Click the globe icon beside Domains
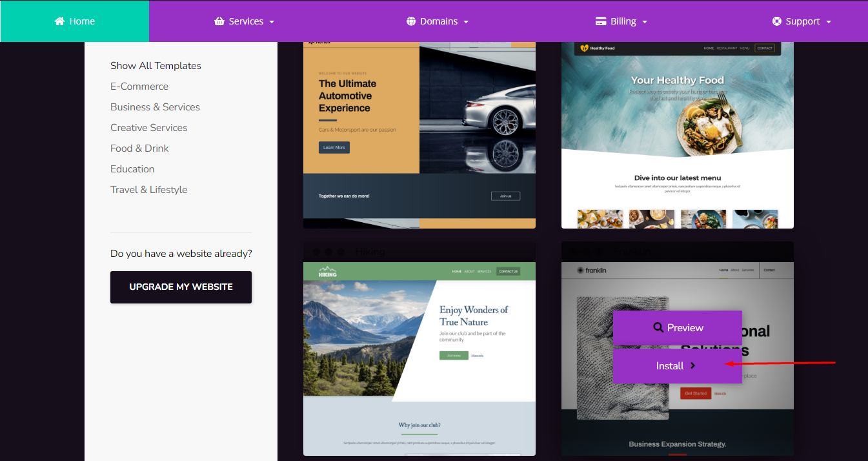868x461 pixels. [411, 21]
